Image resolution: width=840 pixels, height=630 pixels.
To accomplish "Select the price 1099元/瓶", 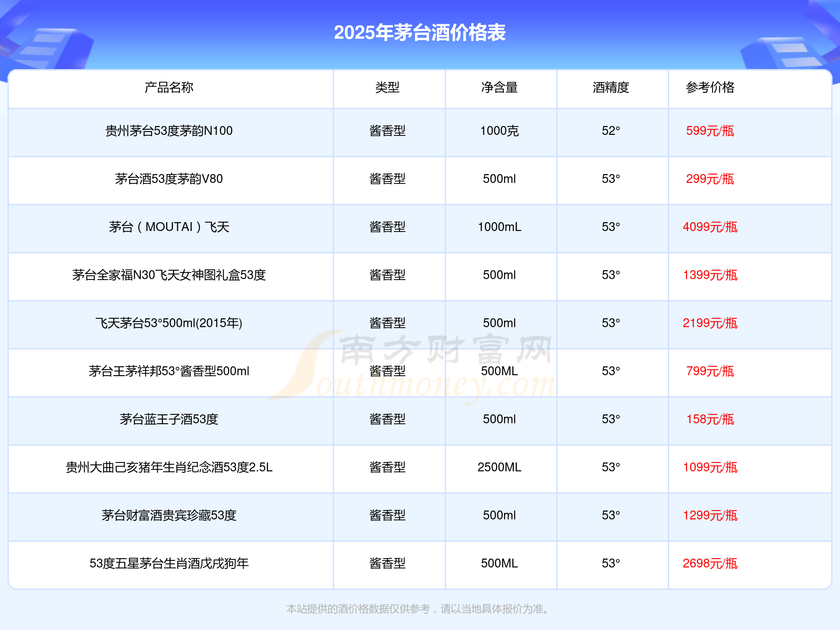I will click(x=710, y=467).
